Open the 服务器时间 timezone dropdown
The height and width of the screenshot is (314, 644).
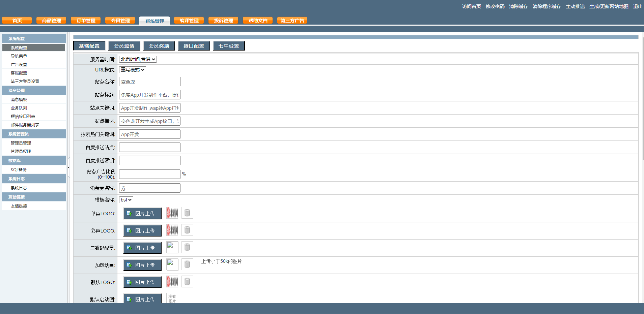[138, 59]
